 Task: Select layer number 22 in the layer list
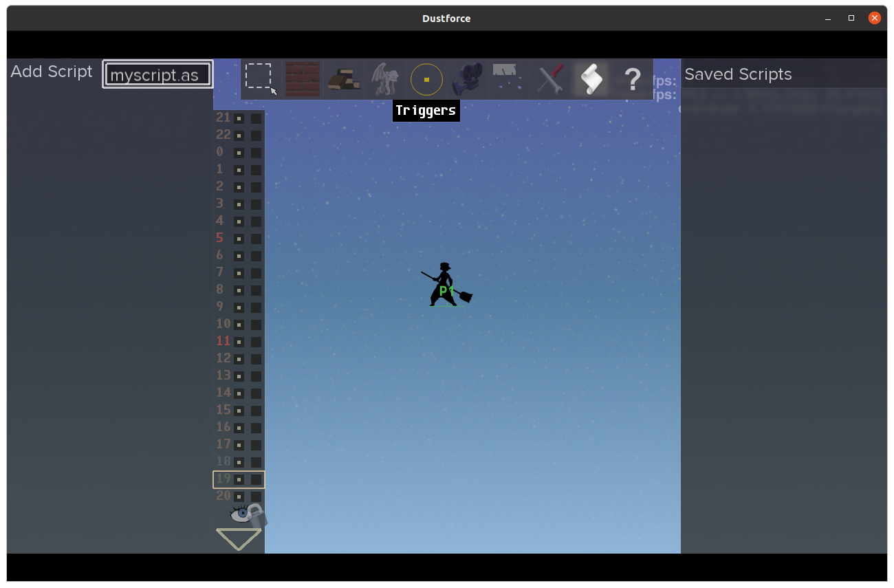(x=223, y=135)
